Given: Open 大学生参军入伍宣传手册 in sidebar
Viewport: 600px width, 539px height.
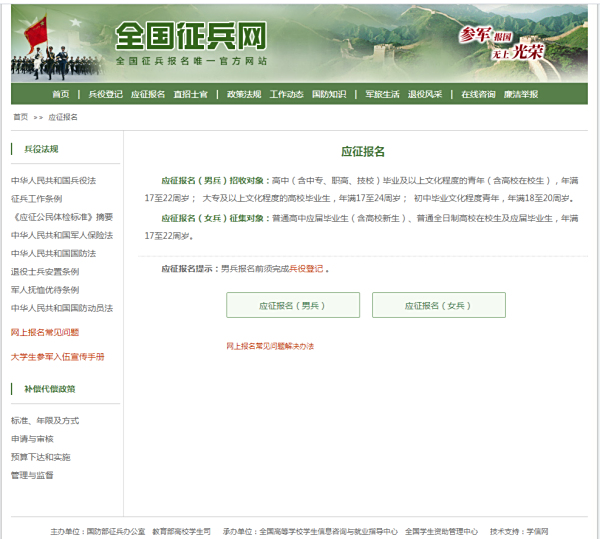Looking at the screenshot, I should pos(57,356).
